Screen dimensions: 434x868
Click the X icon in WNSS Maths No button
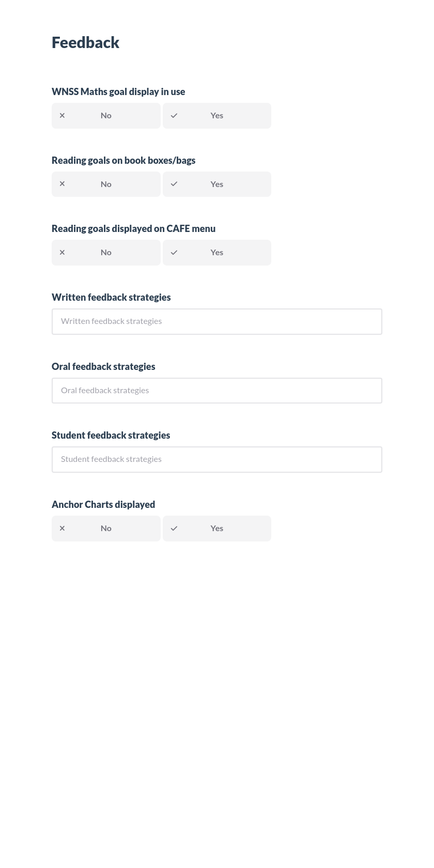62,115
